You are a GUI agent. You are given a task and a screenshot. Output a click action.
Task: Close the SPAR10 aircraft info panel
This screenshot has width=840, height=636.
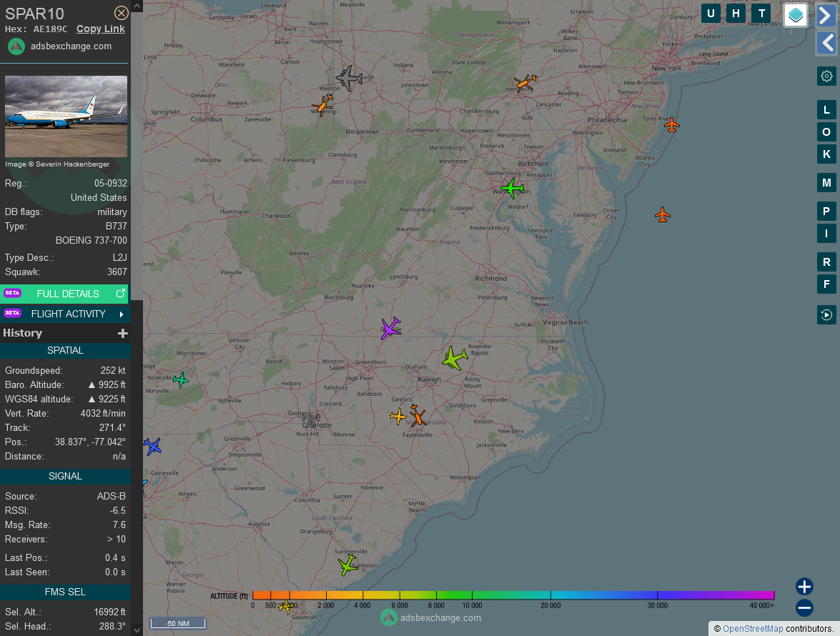(x=122, y=13)
